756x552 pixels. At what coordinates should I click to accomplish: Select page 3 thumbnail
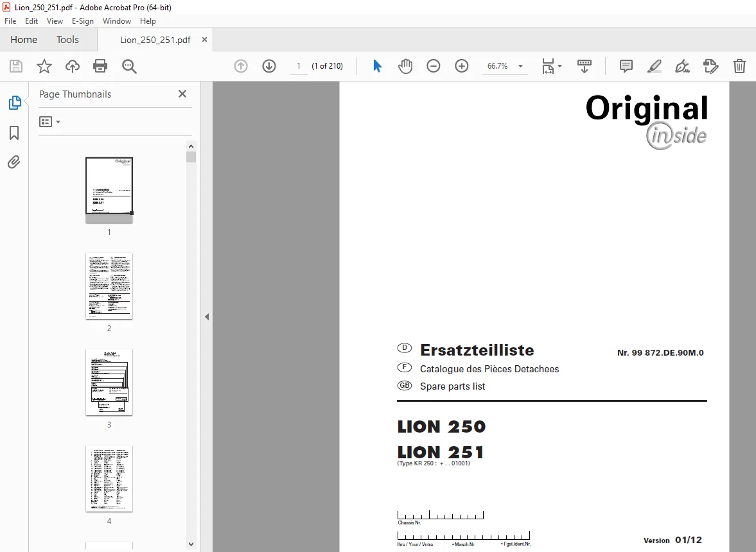click(x=109, y=383)
